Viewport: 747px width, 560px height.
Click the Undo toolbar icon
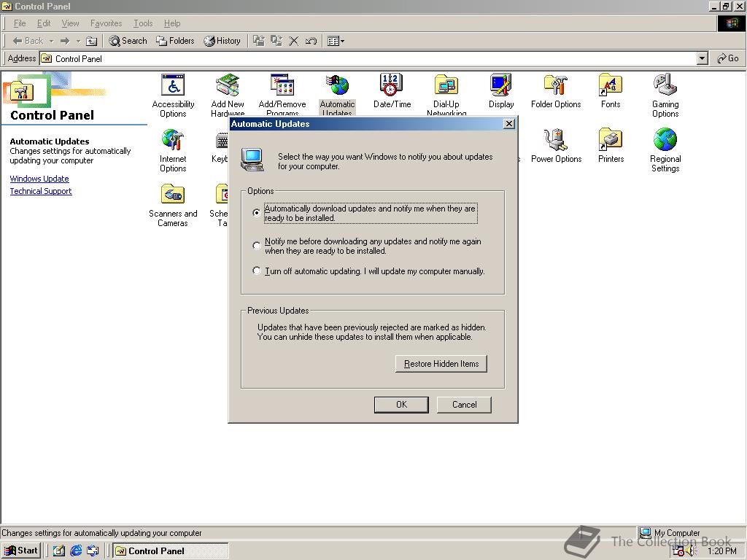311,41
